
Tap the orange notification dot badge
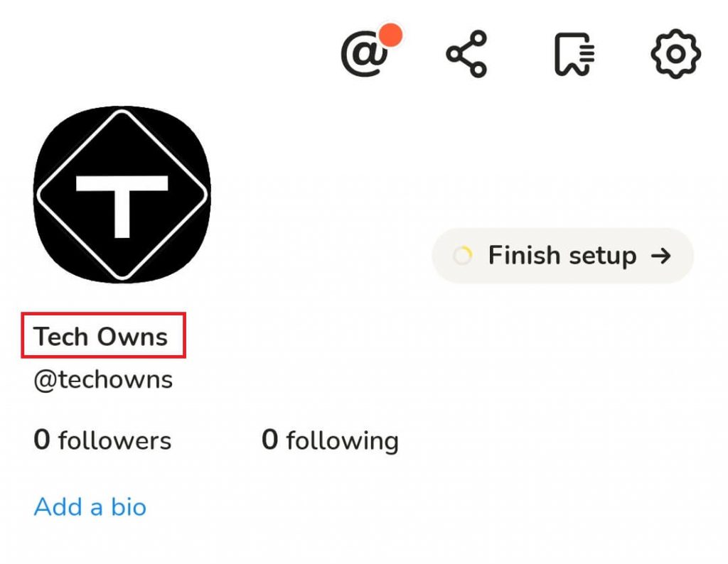click(390, 35)
